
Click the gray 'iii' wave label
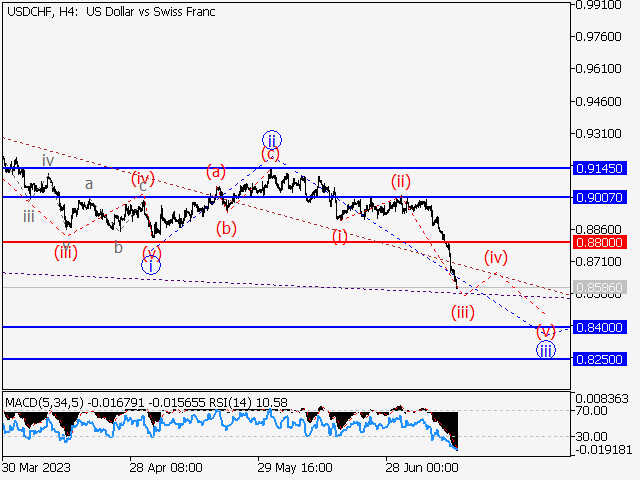(29, 216)
